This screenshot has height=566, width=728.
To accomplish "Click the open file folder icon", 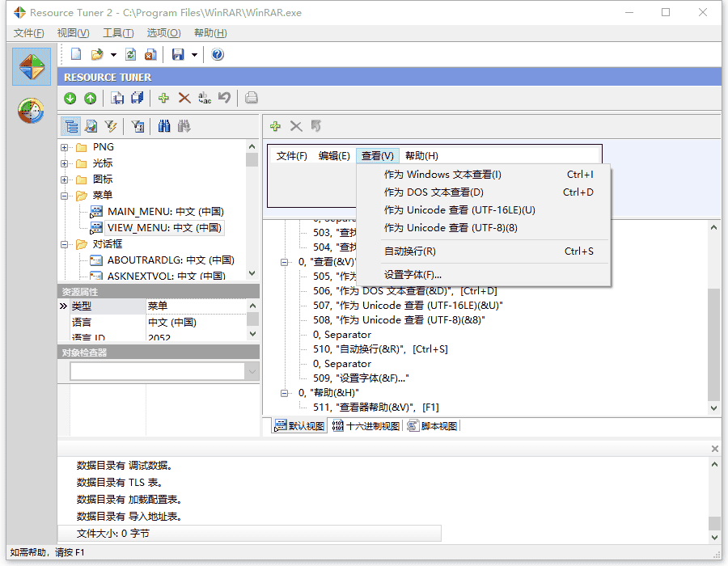I will 97,54.
